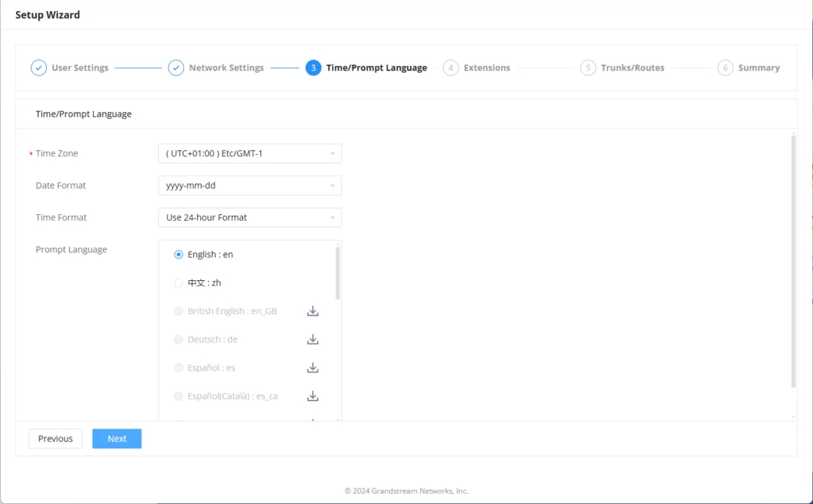Open the Time Zone dropdown
The height and width of the screenshot is (504, 813).
[250, 153]
